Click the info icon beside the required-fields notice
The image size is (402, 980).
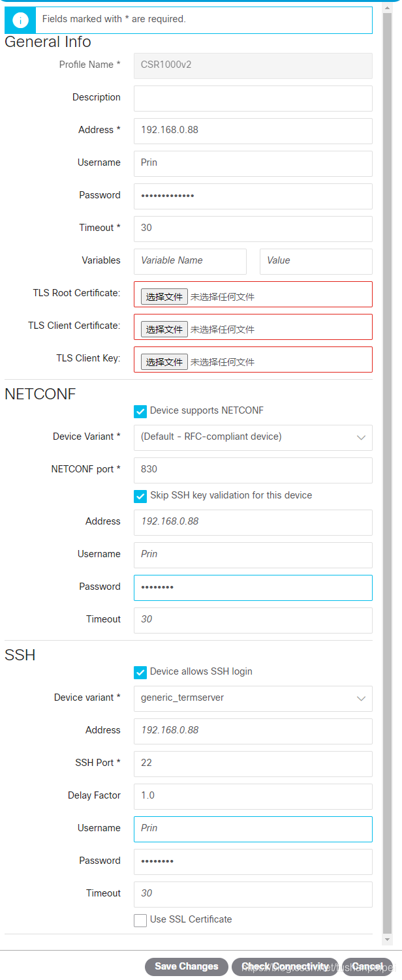click(x=20, y=20)
